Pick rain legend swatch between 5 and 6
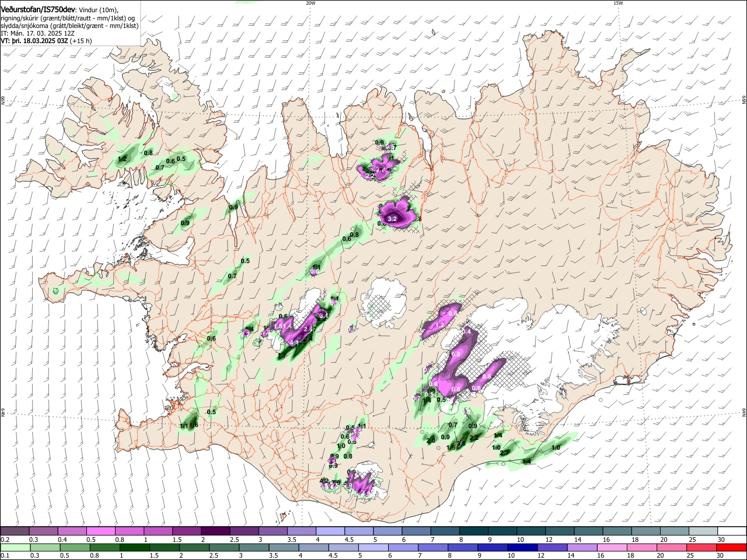The height and width of the screenshot is (560, 747). tap(373, 547)
